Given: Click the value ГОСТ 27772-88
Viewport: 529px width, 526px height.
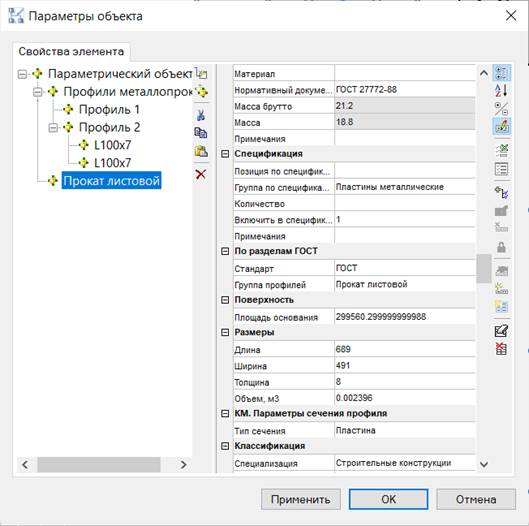Looking at the screenshot, I should 366,89.
